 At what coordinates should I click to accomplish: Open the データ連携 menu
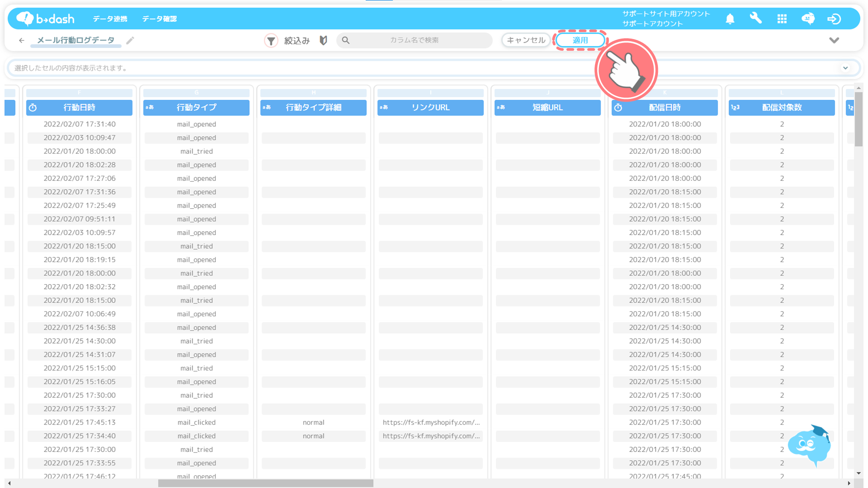[x=110, y=19]
